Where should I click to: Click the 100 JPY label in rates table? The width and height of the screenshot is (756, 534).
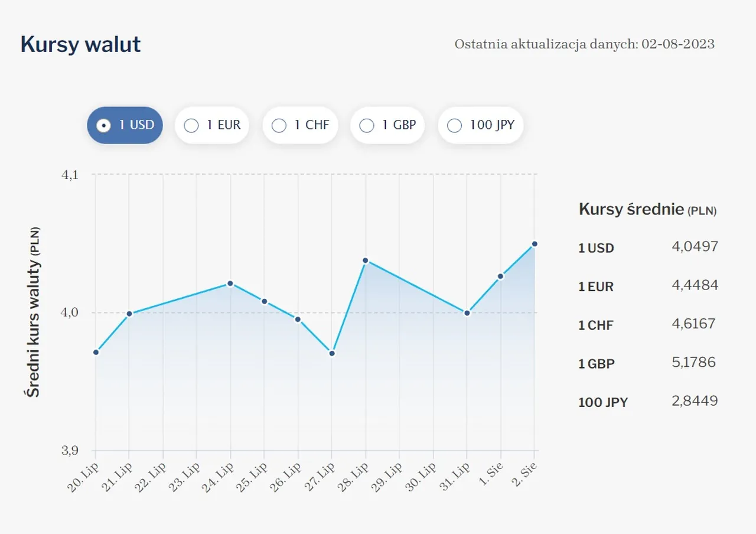603,402
